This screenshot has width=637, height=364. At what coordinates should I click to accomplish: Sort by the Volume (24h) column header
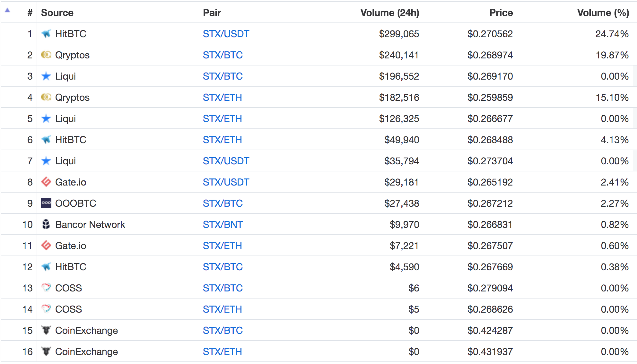click(x=389, y=13)
